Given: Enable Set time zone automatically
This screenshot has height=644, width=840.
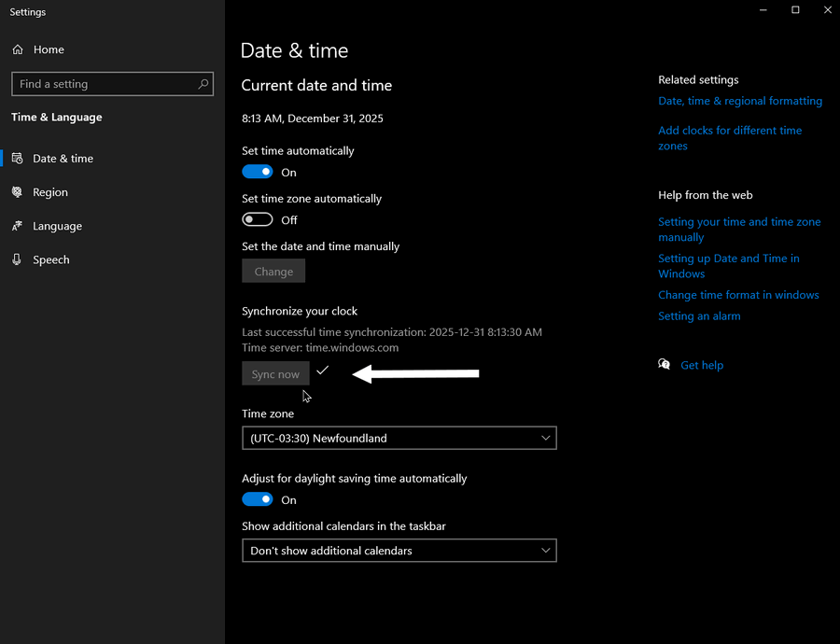Looking at the screenshot, I should [258, 220].
